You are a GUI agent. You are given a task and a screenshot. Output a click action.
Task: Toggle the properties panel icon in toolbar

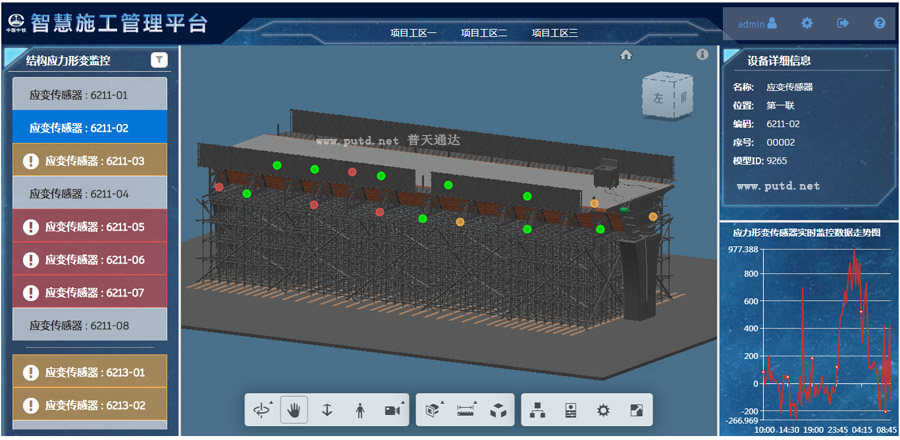[570, 410]
